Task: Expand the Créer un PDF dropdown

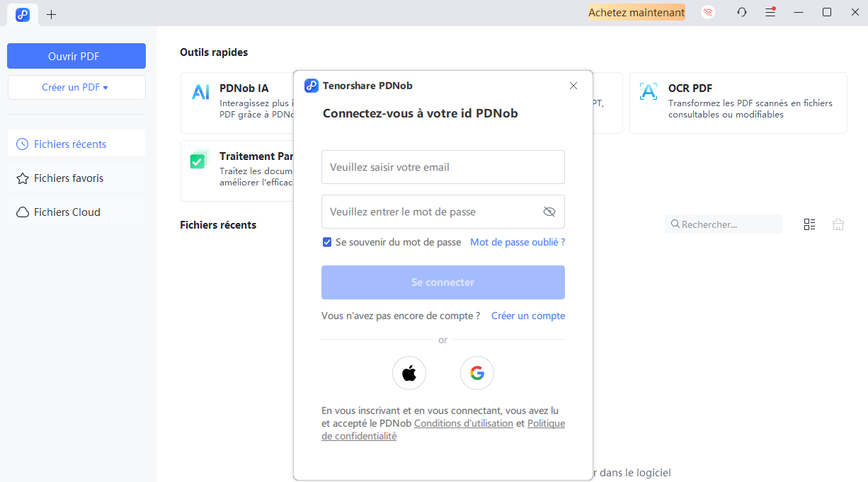Action: 76,86
